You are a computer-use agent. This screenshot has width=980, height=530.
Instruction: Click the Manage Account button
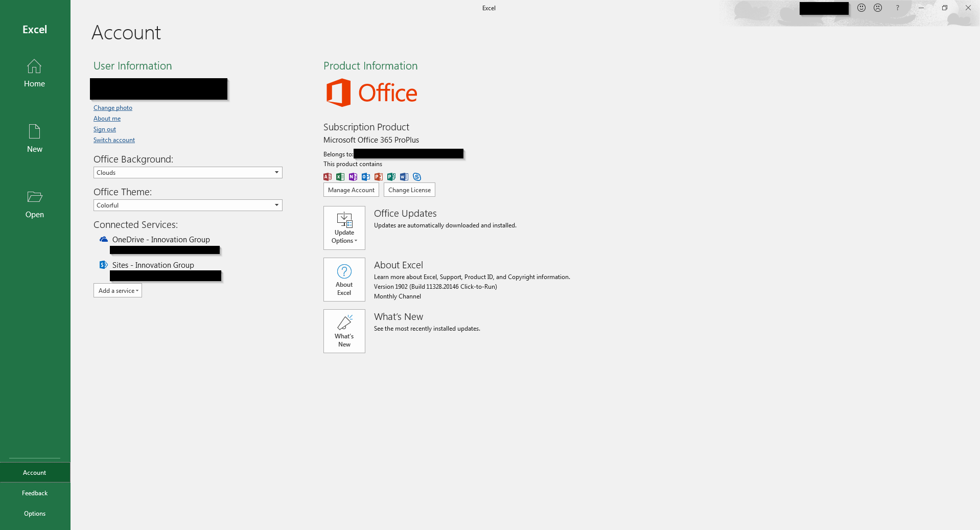(351, 190)
